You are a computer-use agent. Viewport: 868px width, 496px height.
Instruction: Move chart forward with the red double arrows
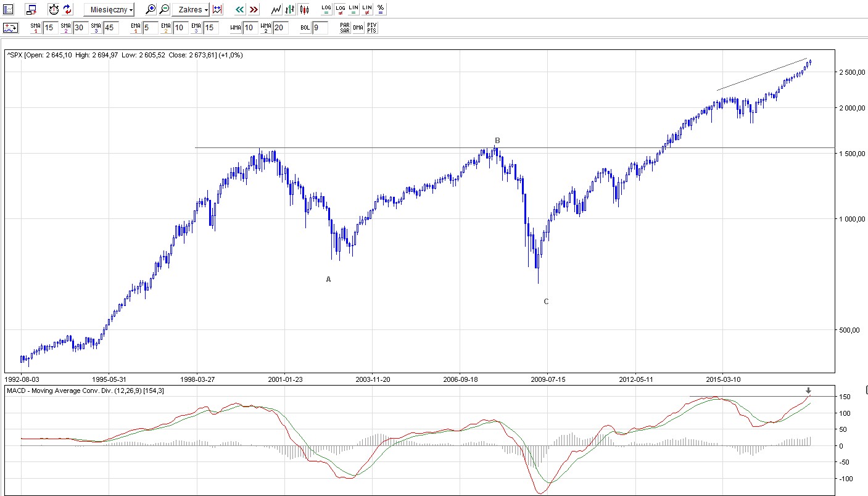(254, 9)
